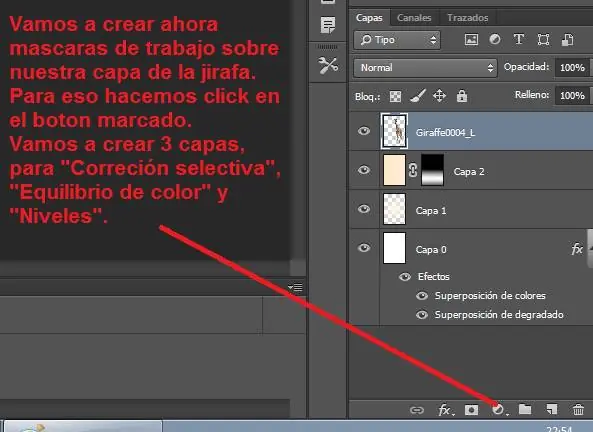
Task: Select layer named Capa 0
Action: coord(431,250)
